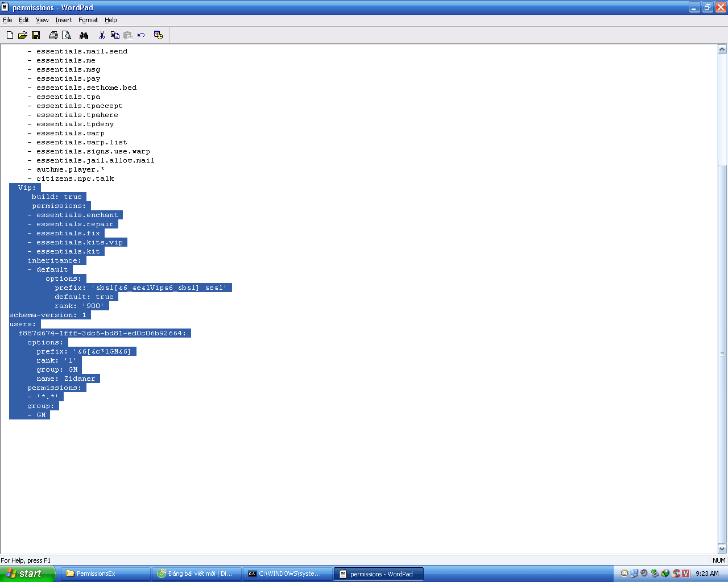The image size is (728, 582).
Task: Click the 'inheritance:' line
Action: pos(55,260)
